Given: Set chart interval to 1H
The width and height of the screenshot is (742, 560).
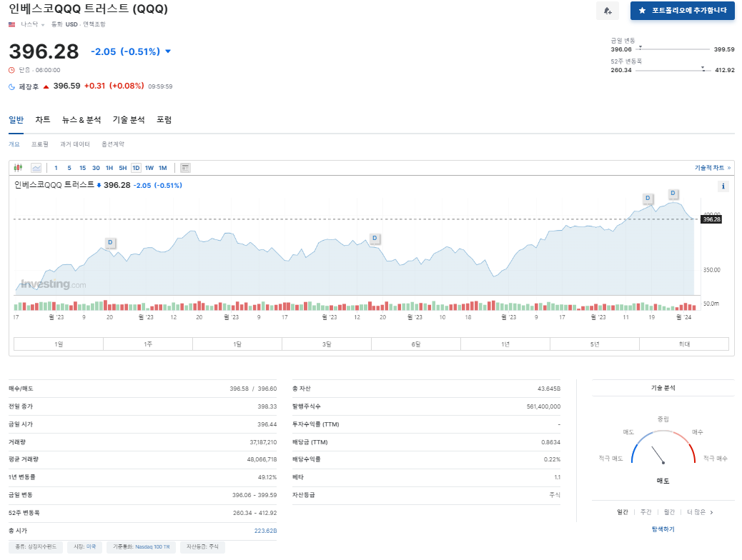Looking at the screenshot, I should (109, 168).
